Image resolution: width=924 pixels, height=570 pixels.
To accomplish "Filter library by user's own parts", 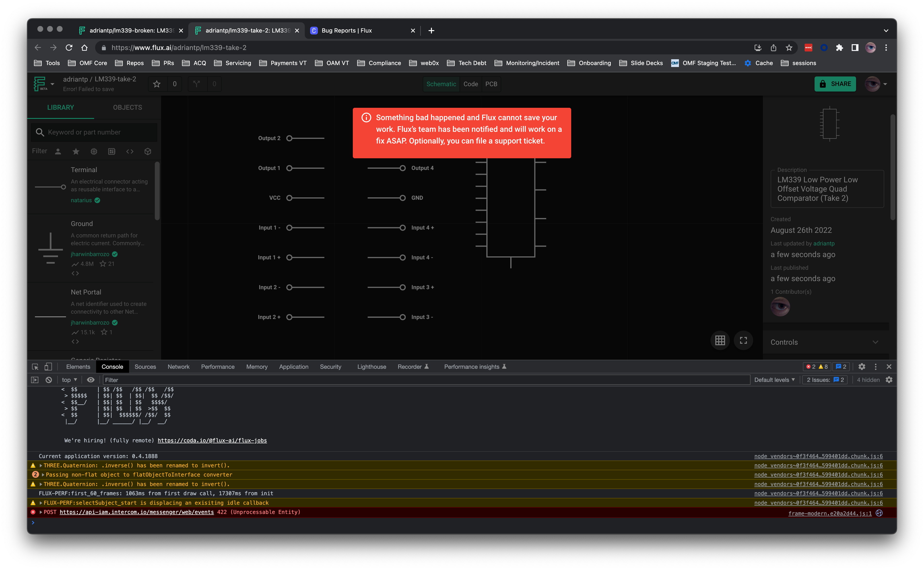I will click(58, 151).
